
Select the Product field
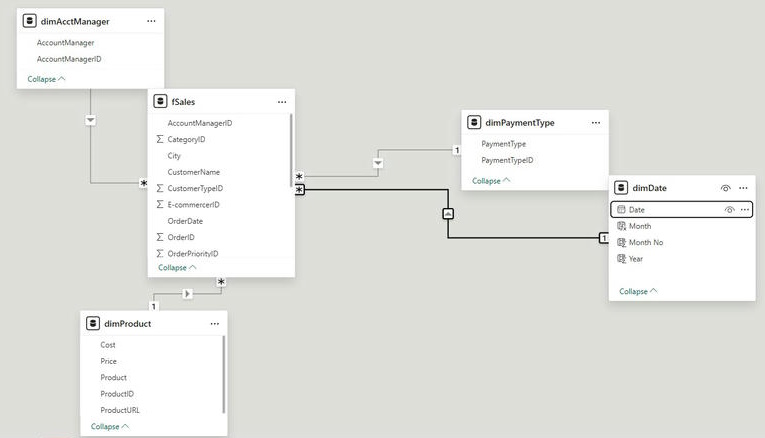click(x=114, y=378)
